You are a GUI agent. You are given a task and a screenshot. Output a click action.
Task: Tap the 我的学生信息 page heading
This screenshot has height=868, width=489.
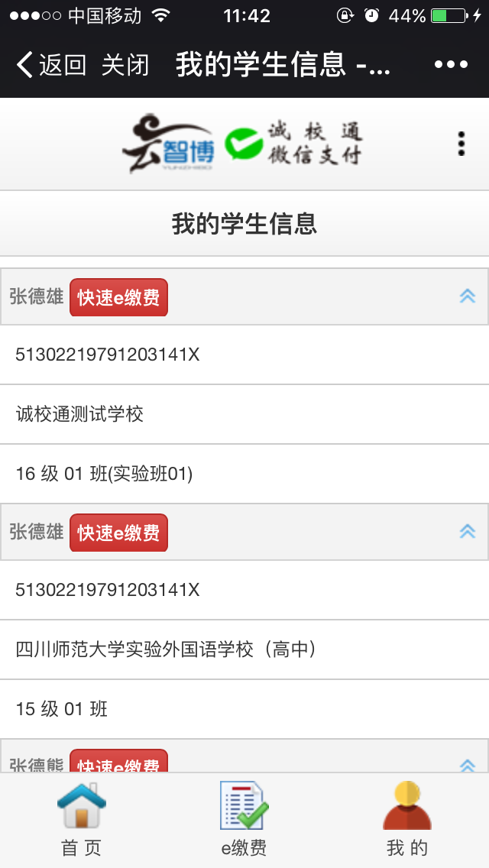pyautogui.click(x=244, y=224)
